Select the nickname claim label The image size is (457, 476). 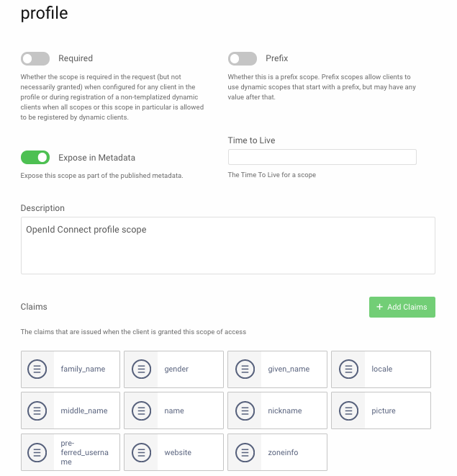tap(284, 410)
